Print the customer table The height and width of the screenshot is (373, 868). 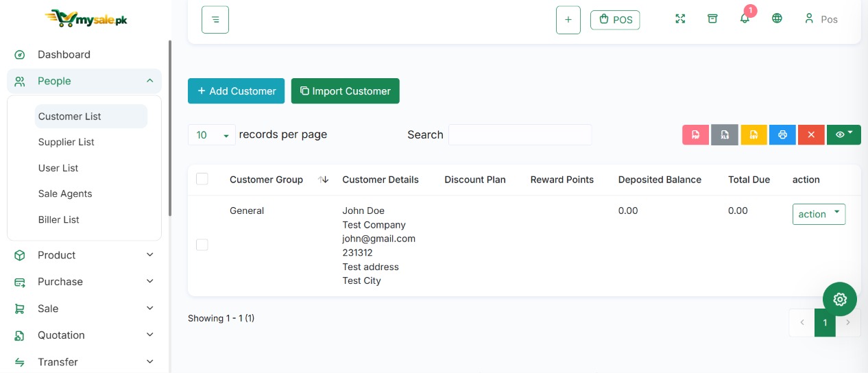point(782,134)
